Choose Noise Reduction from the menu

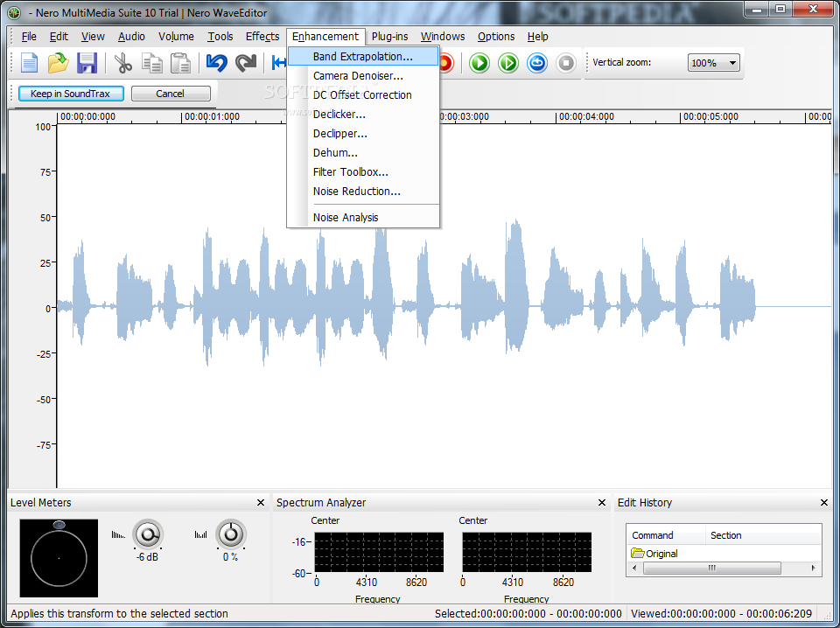[363, 192]
